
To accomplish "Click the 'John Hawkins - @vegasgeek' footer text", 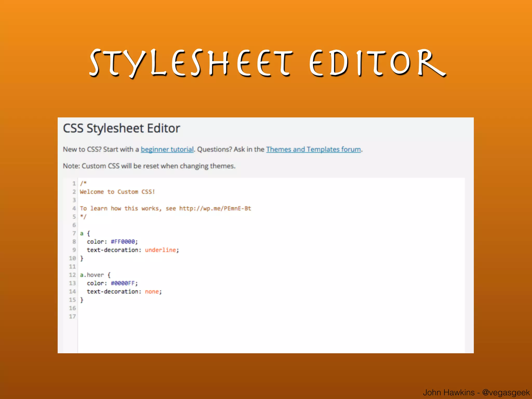I will [476, 392].
